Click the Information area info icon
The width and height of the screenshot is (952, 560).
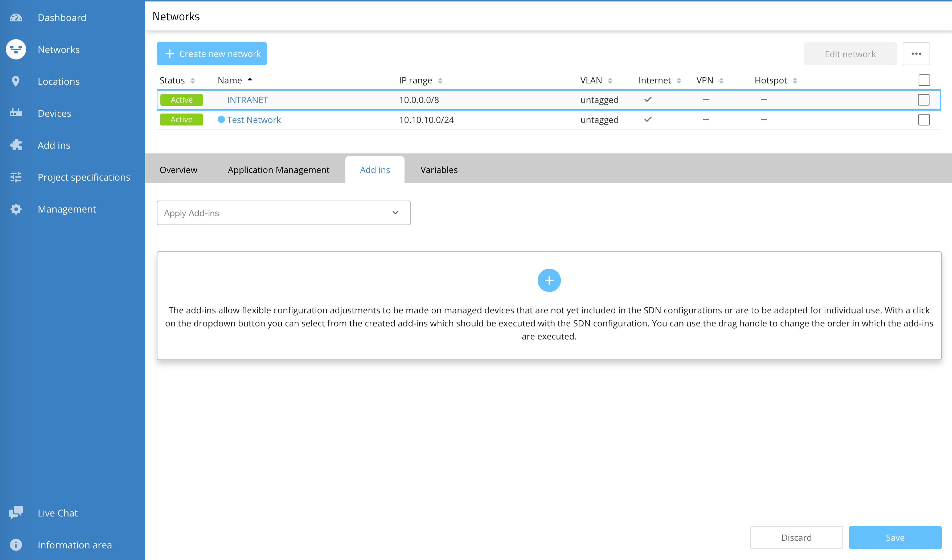point(16,544)
